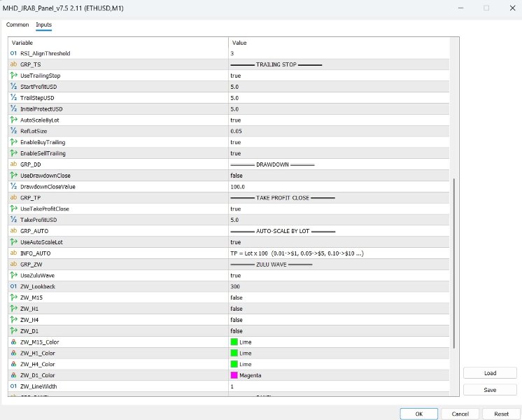Viewport: 522px width, 420px height.
Task: Click the string icon beside GRP_DD
Action: coord(13,164)
